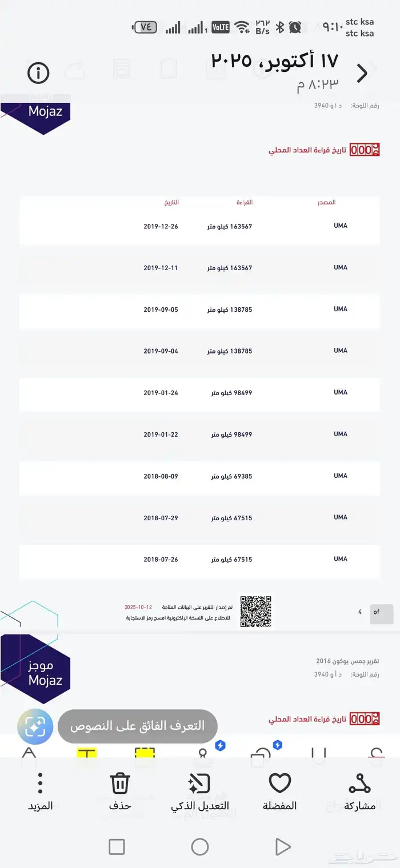Tap the التعرف الفائق على النصوص button
400x868 pixels.
[x=137, y=726]
